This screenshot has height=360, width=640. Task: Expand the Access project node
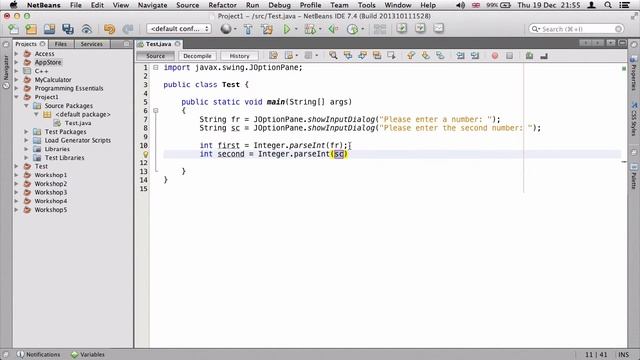click(17, 53)
